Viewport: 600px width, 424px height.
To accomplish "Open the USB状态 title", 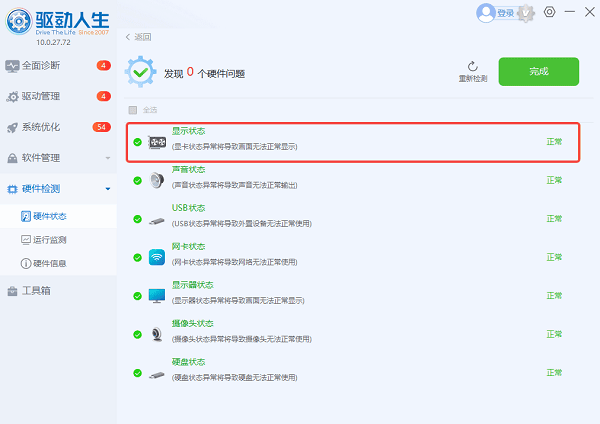I will point(188,208).
